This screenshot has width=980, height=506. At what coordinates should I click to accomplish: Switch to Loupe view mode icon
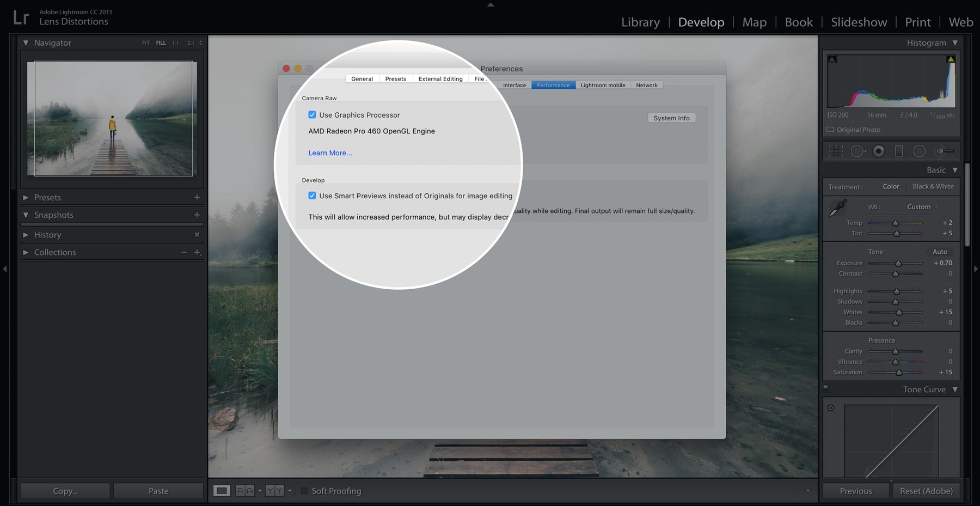222,491
